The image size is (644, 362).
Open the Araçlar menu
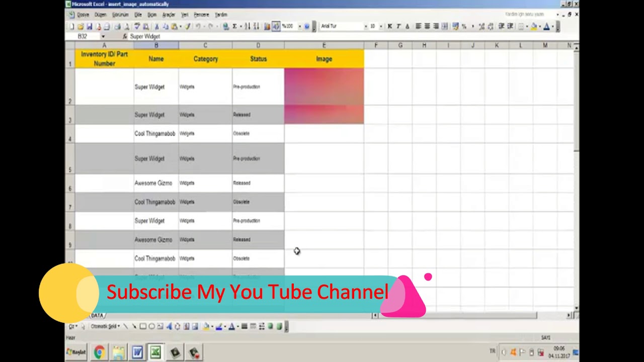169,15
